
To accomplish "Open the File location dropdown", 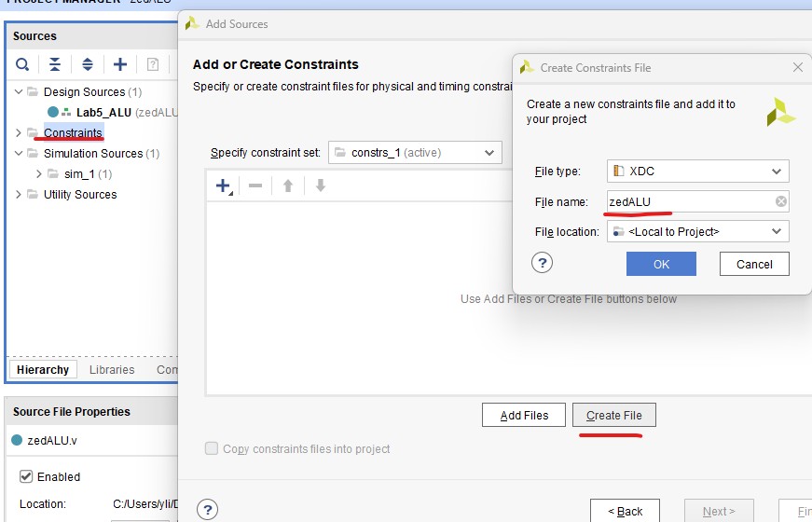I will pos(697,231).
